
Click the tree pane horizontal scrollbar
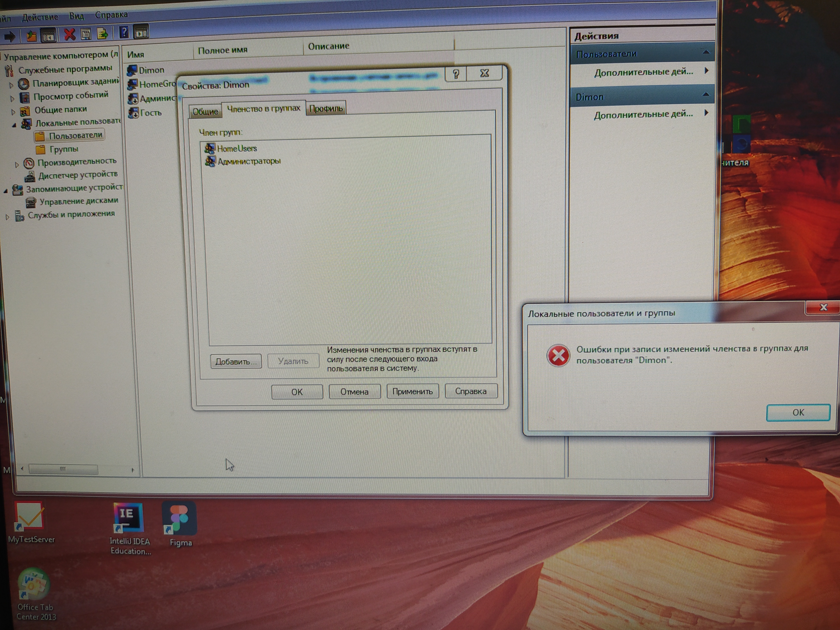[x=63, y=469]
